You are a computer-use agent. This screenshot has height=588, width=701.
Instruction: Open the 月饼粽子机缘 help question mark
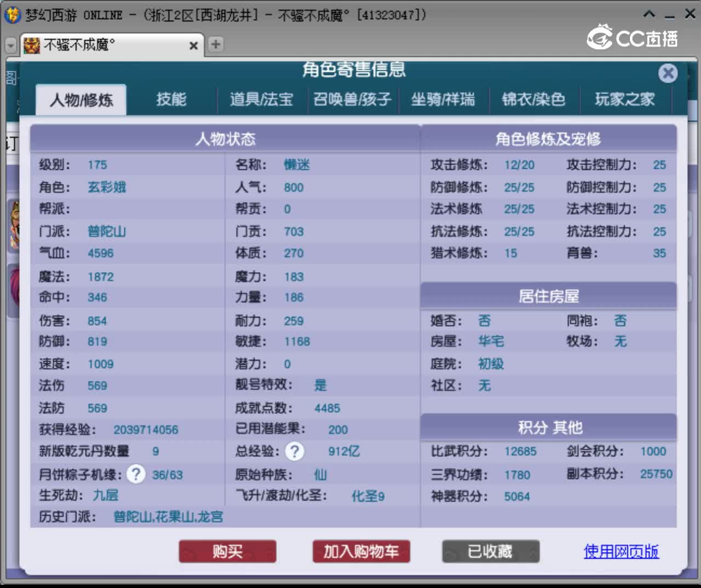point(136,474)
